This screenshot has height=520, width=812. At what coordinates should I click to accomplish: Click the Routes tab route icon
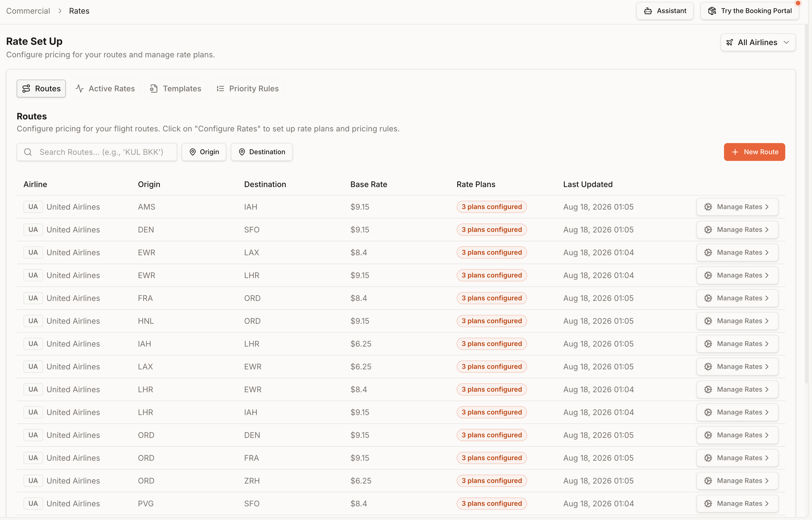pyautogui.click(x=26, y=89)
